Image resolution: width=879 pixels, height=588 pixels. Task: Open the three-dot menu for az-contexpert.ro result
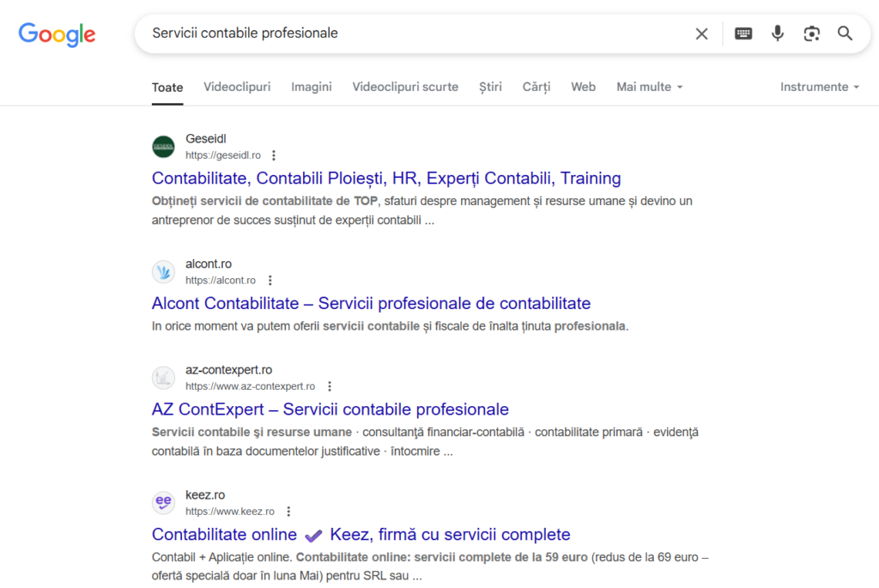330,385
